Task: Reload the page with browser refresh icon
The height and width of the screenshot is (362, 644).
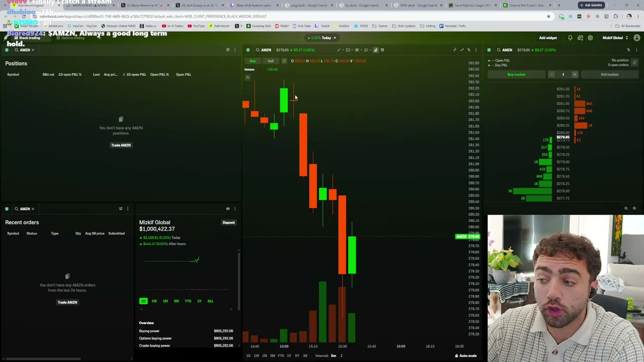Action: (24, 16)
